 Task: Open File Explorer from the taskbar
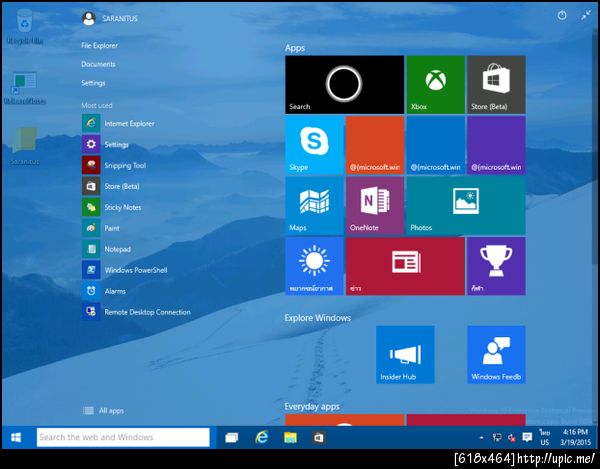coord(290,437)
